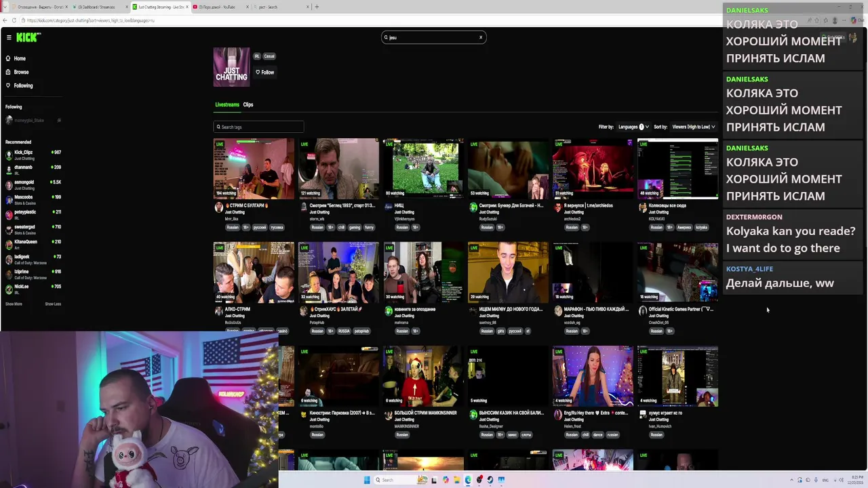This screenshot has height=488, width=868.
Task: Switch to the Dashboard / Streamlabs tab
Action: 100,7
